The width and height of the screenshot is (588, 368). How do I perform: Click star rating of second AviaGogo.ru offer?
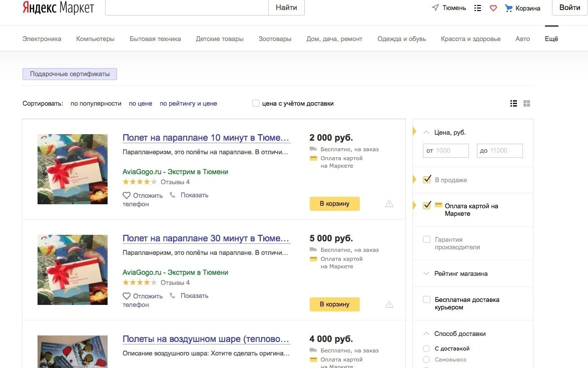coord(140,282)
